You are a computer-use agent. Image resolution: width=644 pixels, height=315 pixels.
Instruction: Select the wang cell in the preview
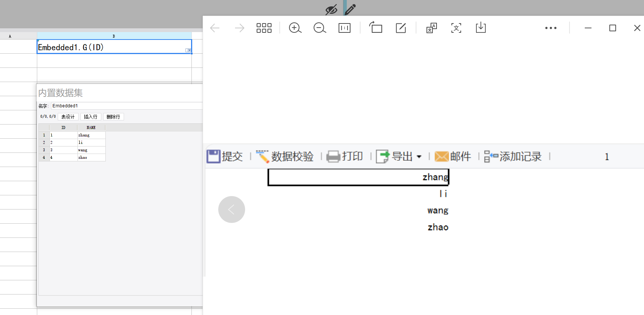pos(358,211)
